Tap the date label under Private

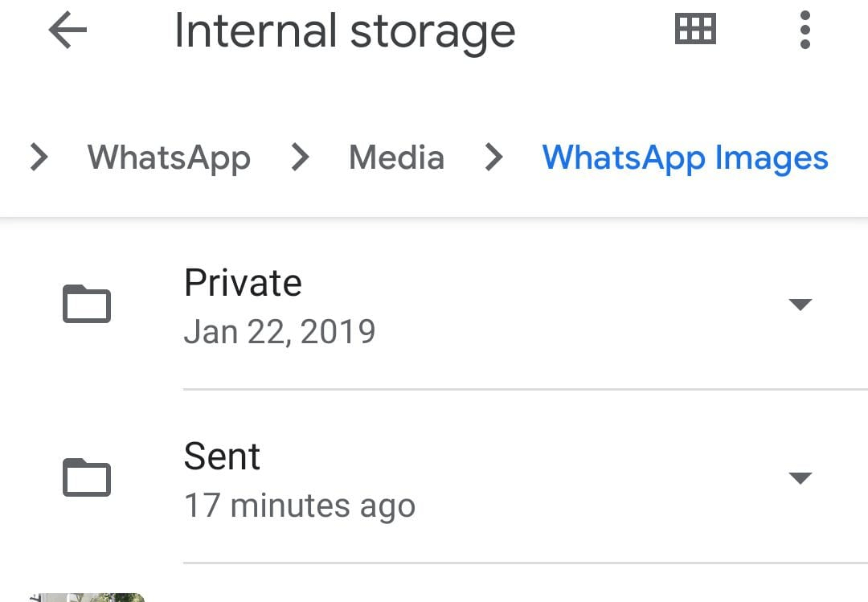point(280,331)
